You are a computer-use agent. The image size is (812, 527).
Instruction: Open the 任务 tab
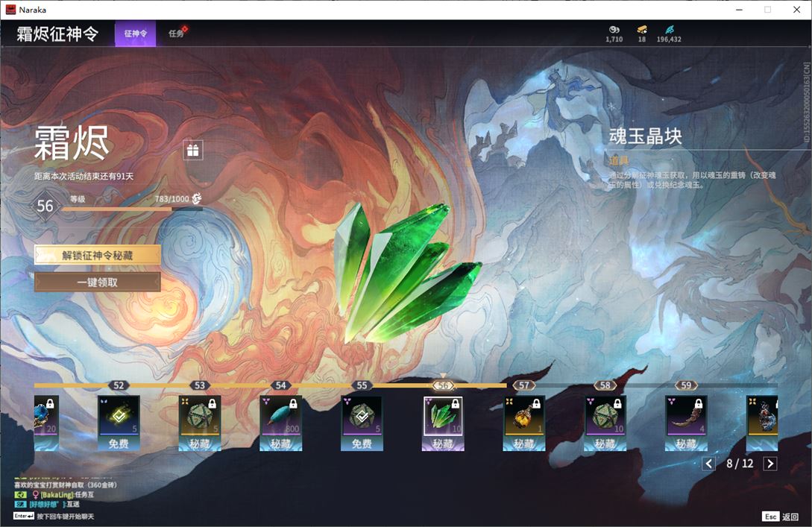[177, 34]
